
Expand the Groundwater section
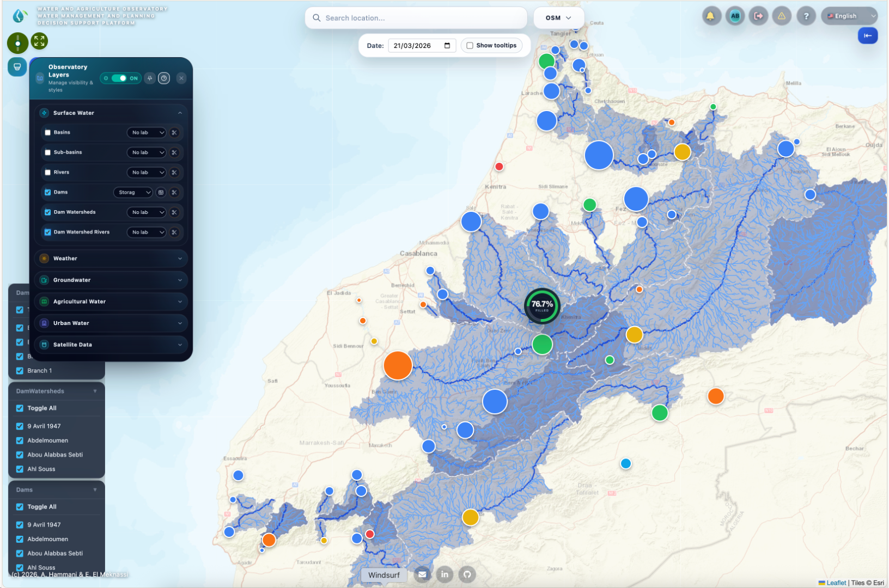tap(111, 280)
